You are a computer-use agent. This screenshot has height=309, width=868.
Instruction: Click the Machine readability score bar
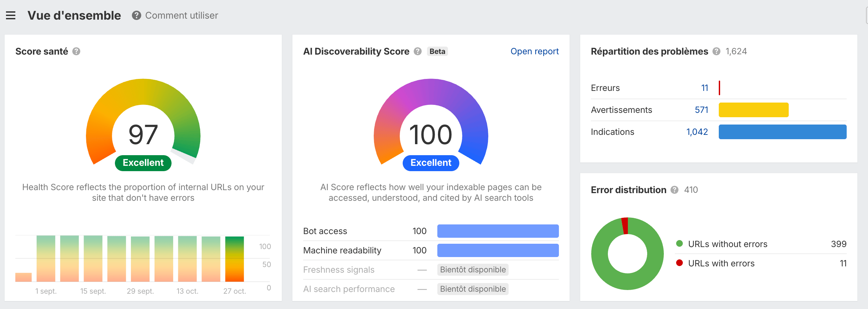498,250
